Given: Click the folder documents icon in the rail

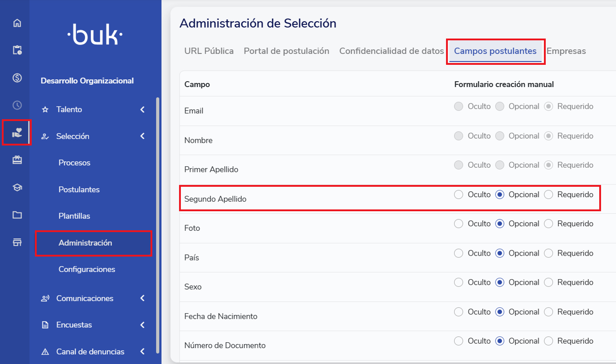Looking at the screenshot, I should click(x=17, y=215).
